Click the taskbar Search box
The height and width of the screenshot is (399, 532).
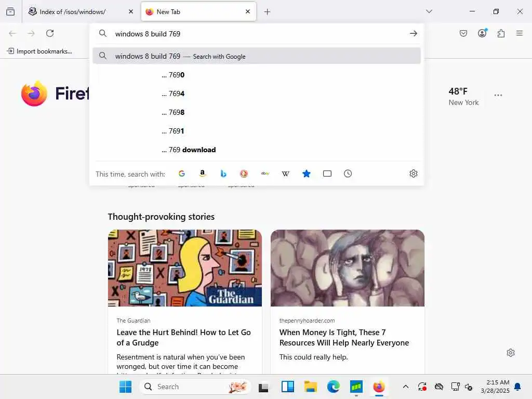pyautogui.click(x=195, y=387)
